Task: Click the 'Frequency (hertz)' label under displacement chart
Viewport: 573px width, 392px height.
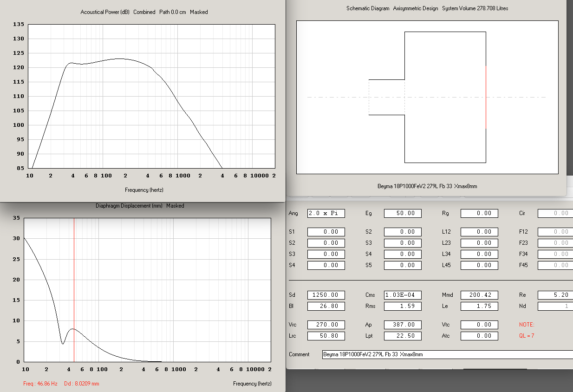Action: 252,384
